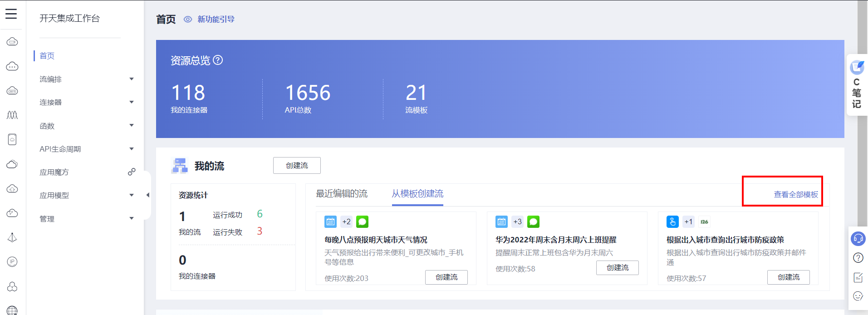
Task: Click the 运行失败 count 3
Action: pyautogui.click(x=260, y=231)
